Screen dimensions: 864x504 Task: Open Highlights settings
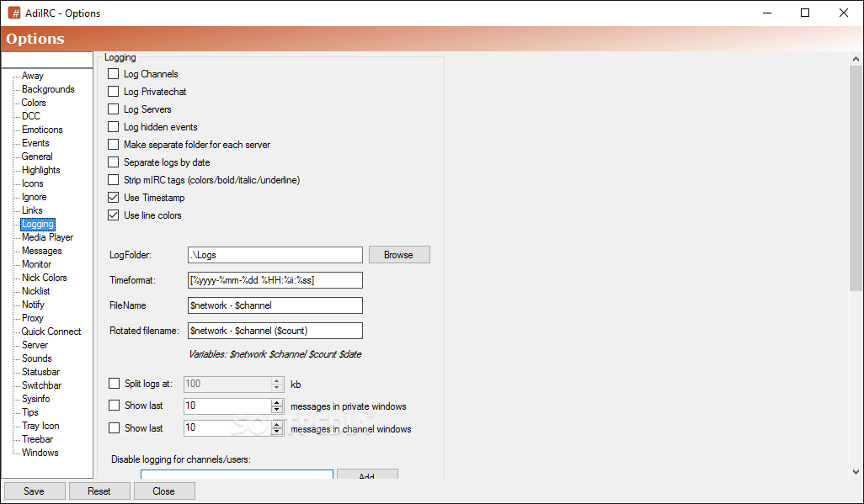coord(40,170)
